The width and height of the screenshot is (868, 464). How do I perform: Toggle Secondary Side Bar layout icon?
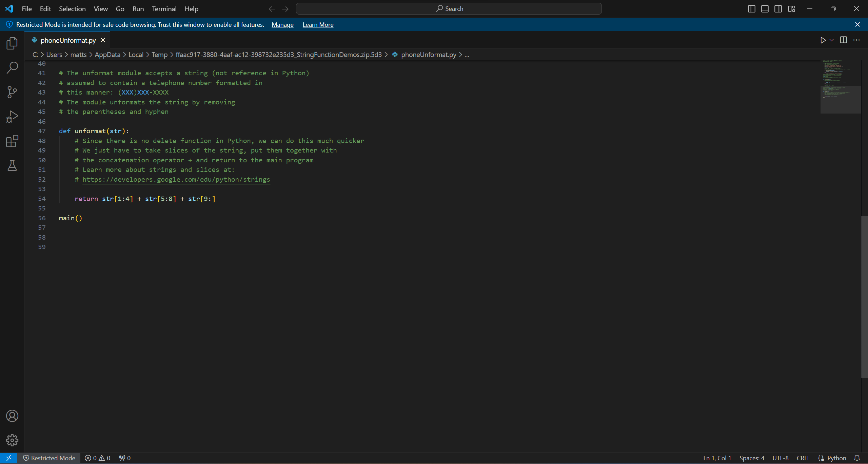coord(778,9)
